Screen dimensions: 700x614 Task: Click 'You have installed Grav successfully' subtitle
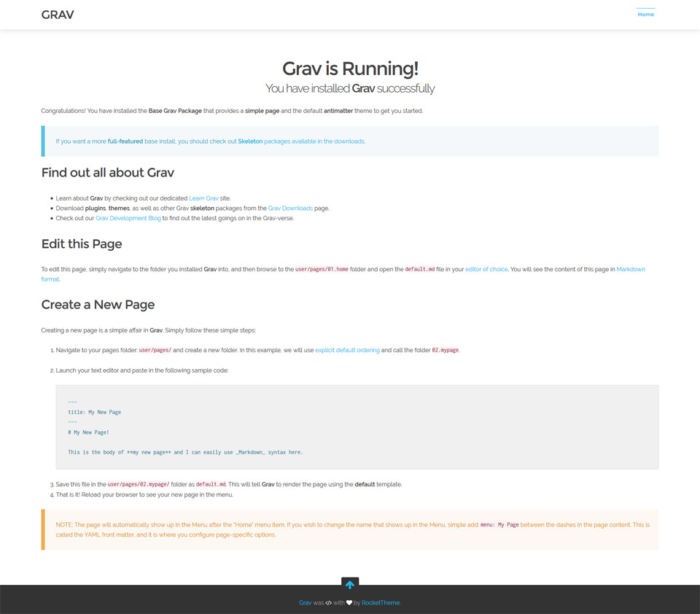350,88
